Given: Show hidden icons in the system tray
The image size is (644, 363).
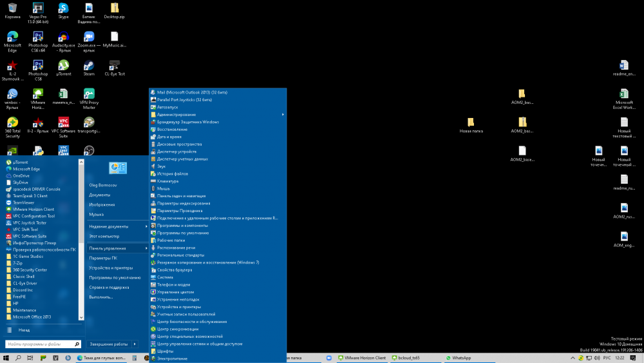Looking at the screenshot, I should click(x=573, y=358).
